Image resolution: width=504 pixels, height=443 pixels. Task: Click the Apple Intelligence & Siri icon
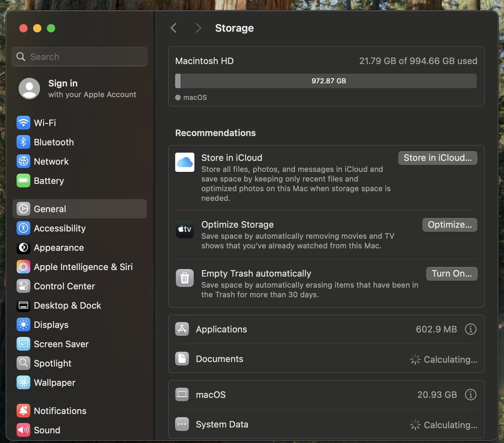(23, 267)
